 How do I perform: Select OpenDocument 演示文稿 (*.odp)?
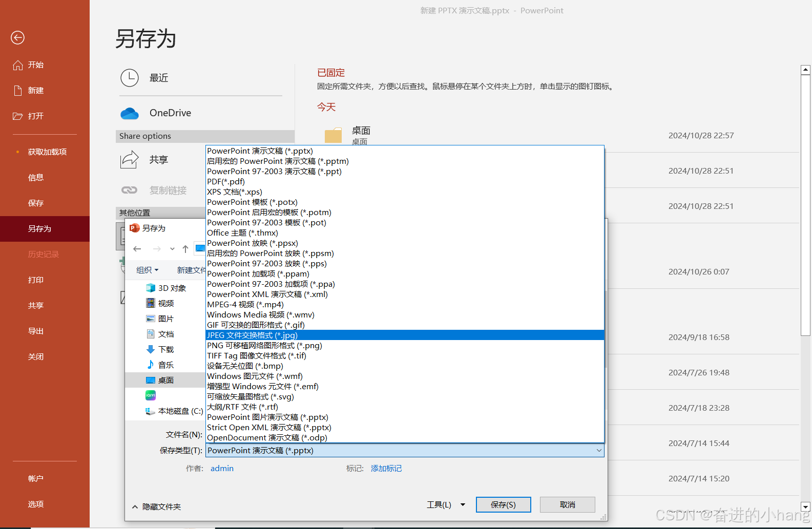[x=405, y=437]
